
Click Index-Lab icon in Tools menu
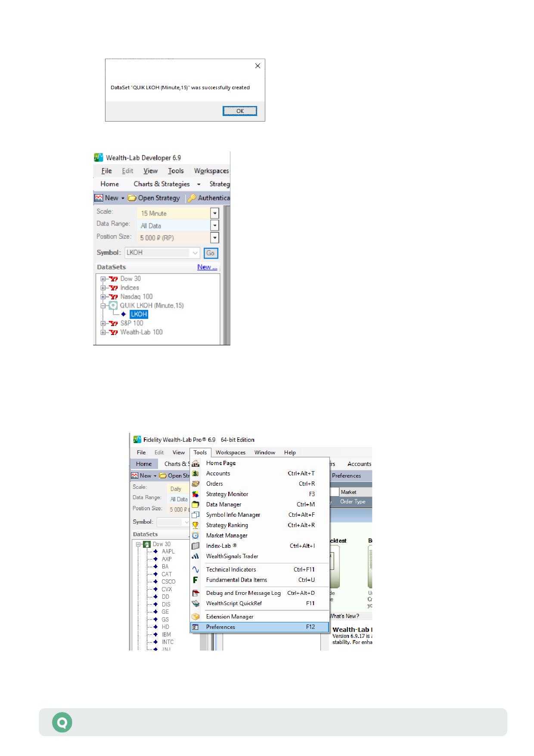pyautogui.click(x=196, y=546)
